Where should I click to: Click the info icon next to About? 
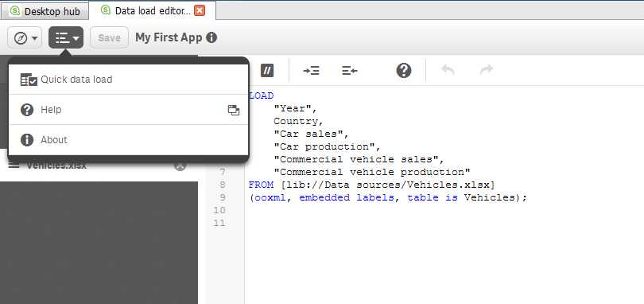pos(27,140)
